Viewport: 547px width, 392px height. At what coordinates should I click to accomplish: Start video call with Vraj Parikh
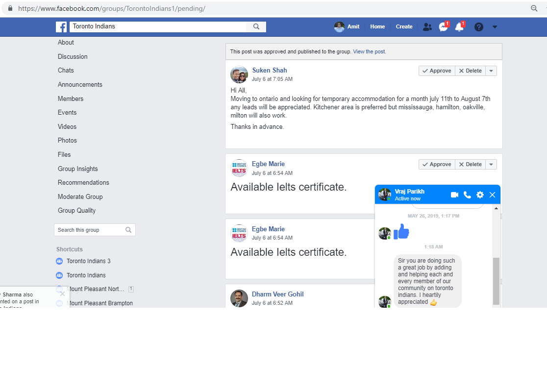[454, 195]
